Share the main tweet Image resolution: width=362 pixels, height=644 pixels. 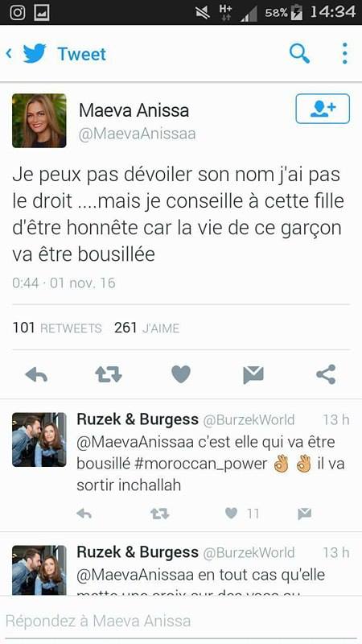tap(326, 374)
